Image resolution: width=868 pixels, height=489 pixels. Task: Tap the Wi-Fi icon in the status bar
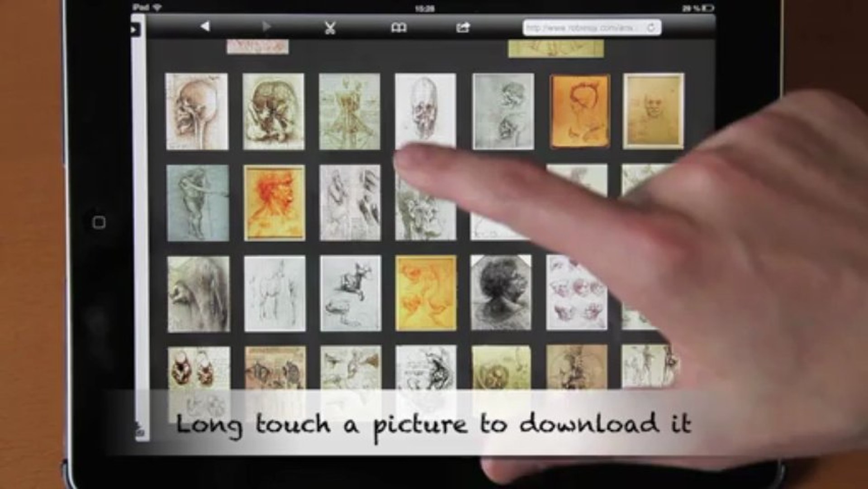(157, 7)
